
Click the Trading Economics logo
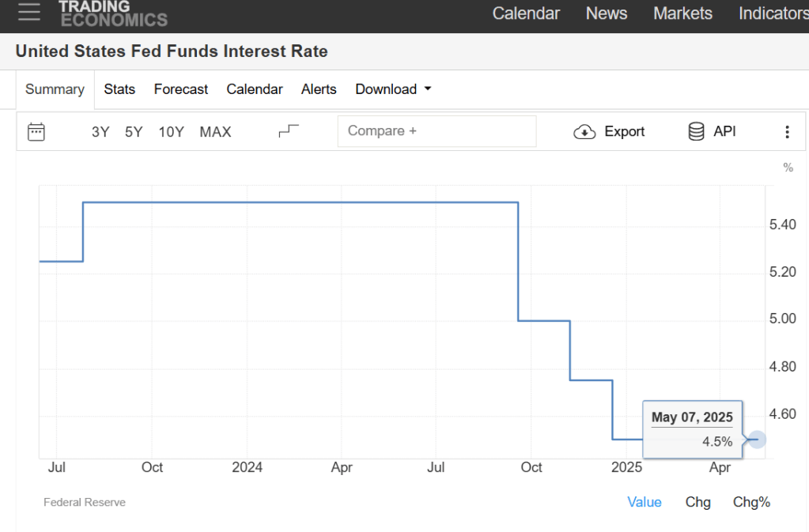(x=113, y=13)
